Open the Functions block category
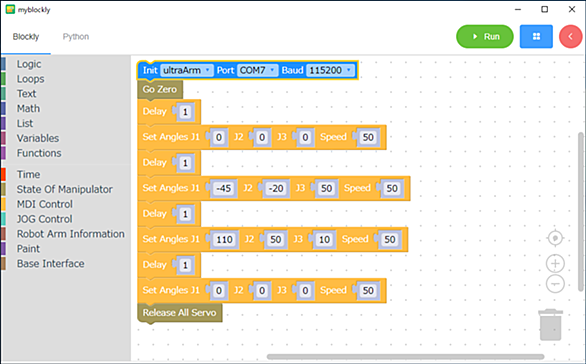The height and width of the screenshot is (364, 586). click(x=39, y=153)
